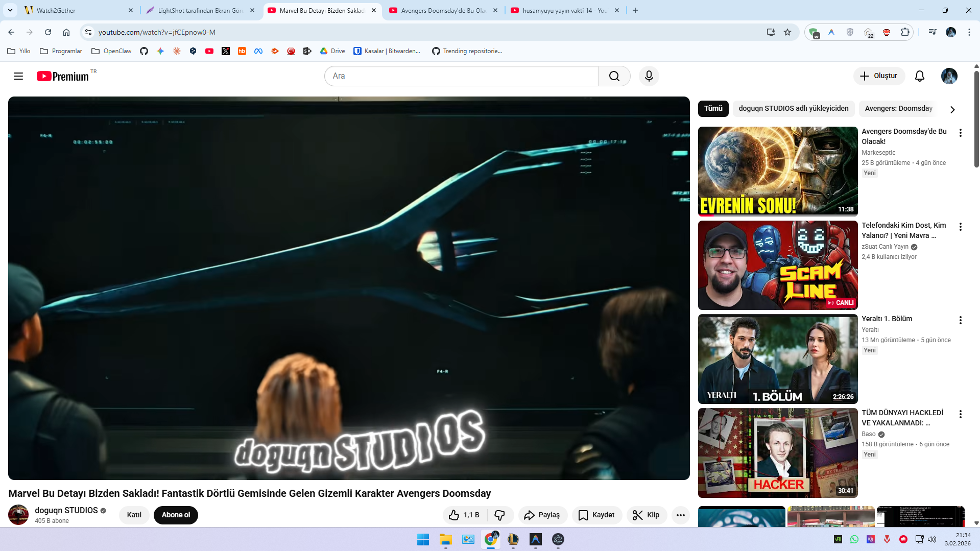980x551 pixels.
Task: Open the browser home page
Action: click(x=66, y=32)
